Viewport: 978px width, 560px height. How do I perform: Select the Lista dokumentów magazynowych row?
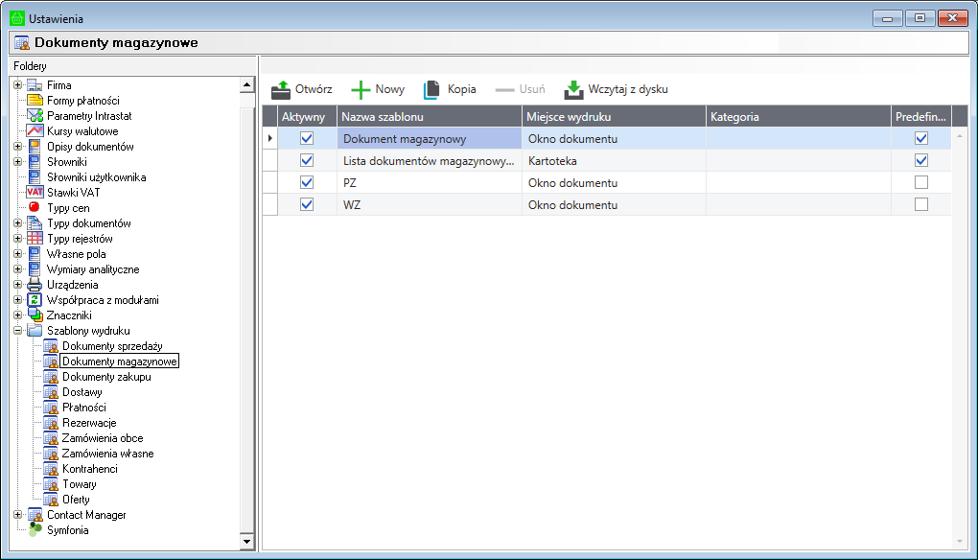[429, 161]
